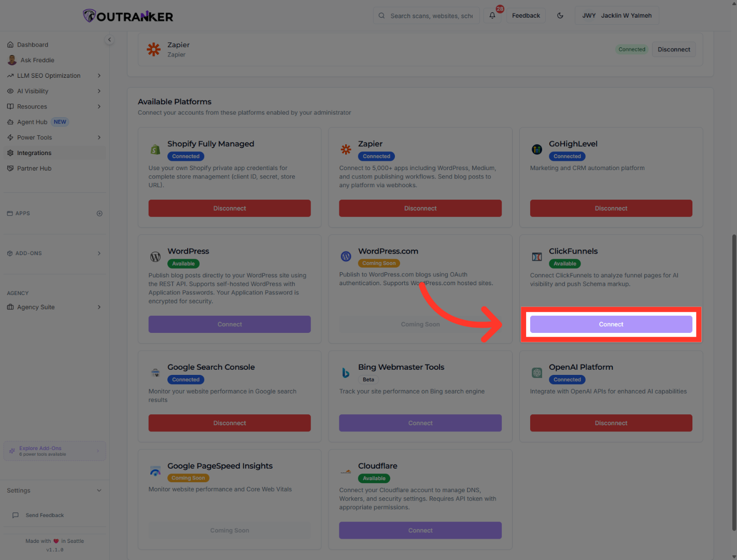This screenshot has width=737, height=560.
Task: Click the plus icon beside APPS
Action: [x=100, y=214]
